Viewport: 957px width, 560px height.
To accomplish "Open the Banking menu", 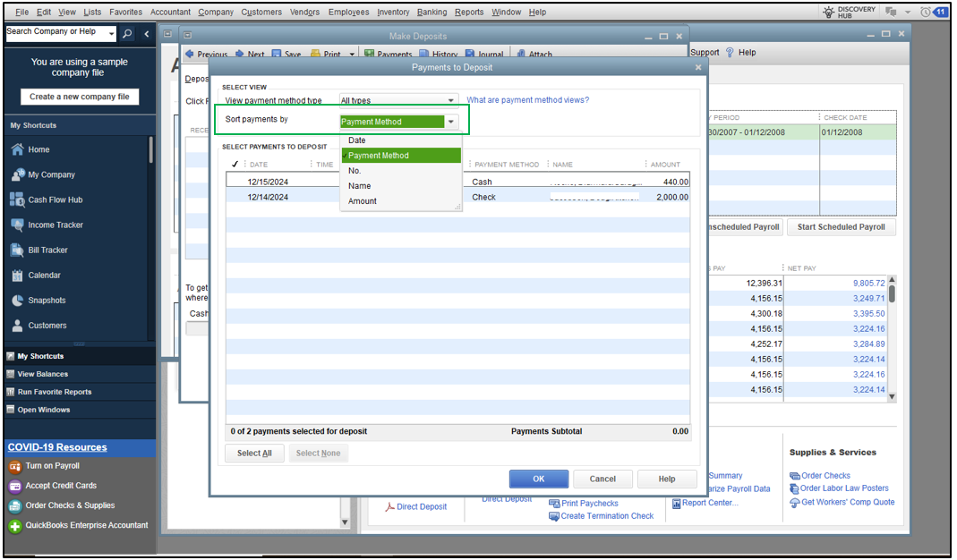I will (433, 12).
